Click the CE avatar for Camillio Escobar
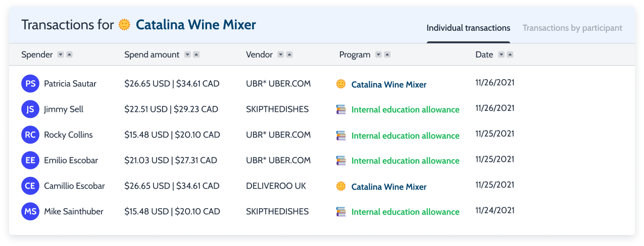The width and height of the screenshot is (644, 246). (x=30, y=186)
